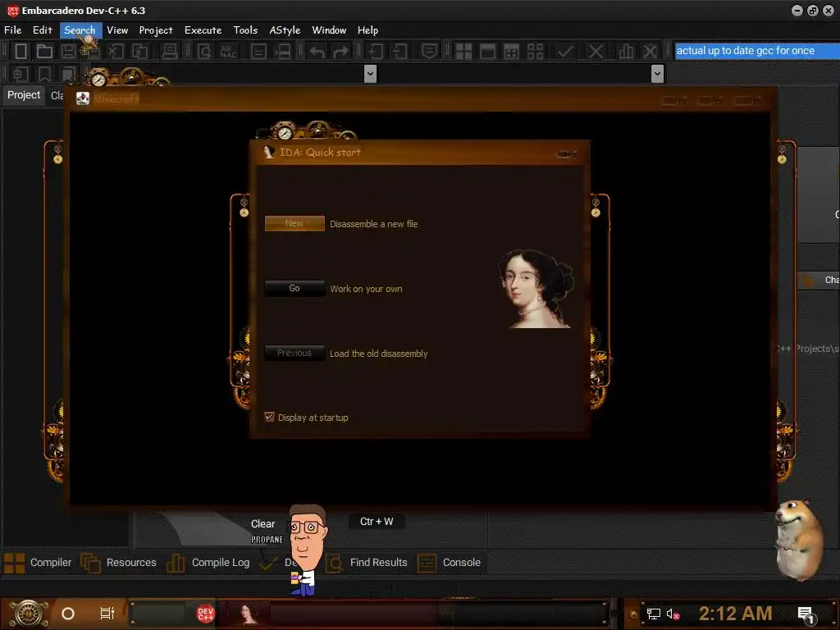The width and height of the screenshot is (840, 630).
Task: Click the Profile Analysis bar-chart icon
Action: tap(626, 52)
